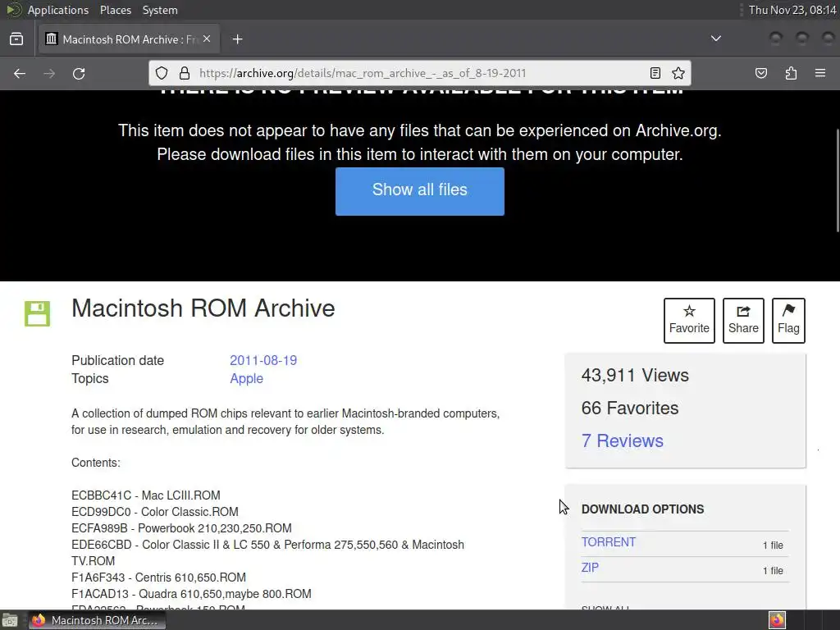840x630 pixels.
Task: Open the Places menu
Action: [115, 10]
